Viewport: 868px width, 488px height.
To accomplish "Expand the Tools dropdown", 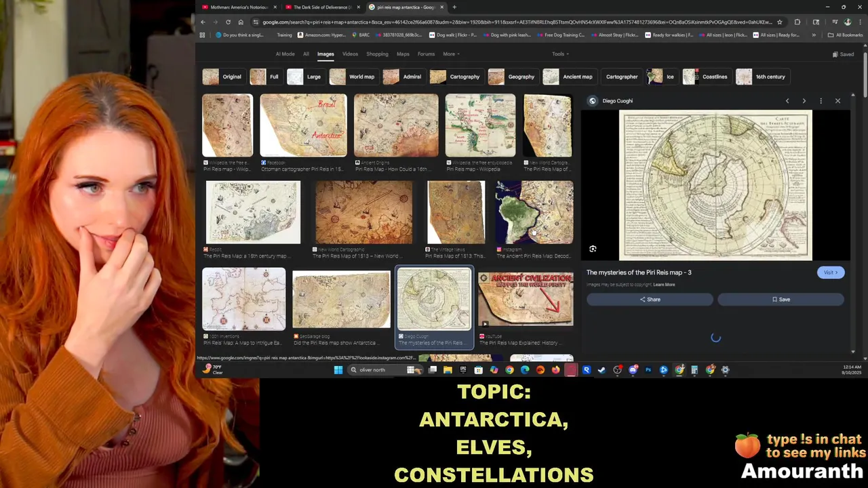I will tap(560, 54).
